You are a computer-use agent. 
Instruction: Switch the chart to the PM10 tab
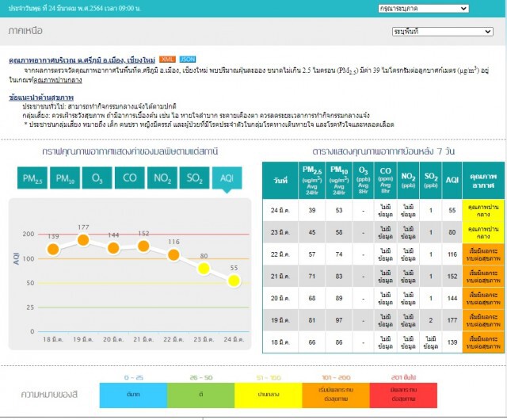65,178
